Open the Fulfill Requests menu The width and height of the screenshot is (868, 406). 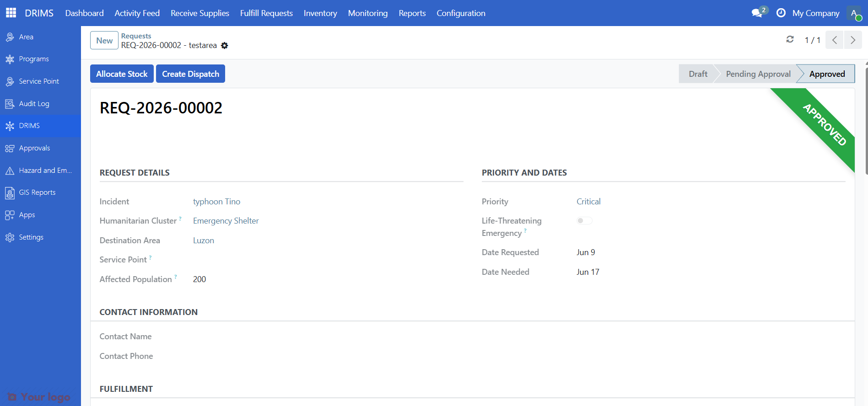coord(266,13)
